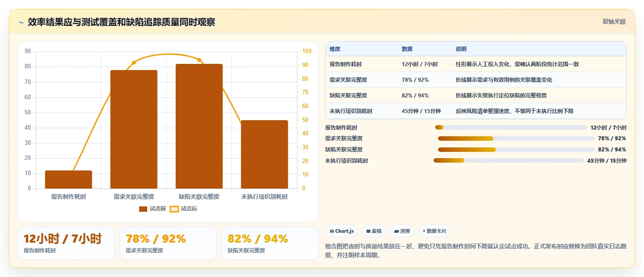Click the 双轴关联 badge in the header
This screenshot has height=277, width=644.
click(614, 21)
